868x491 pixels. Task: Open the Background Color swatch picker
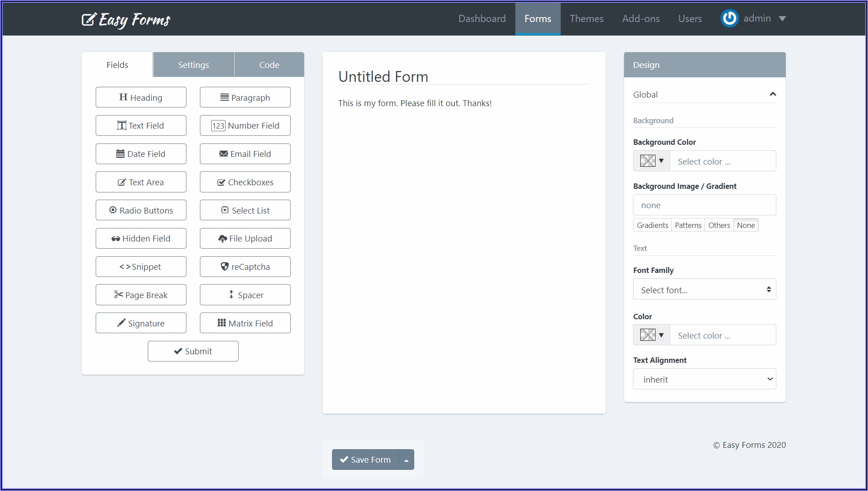[651, 161]
